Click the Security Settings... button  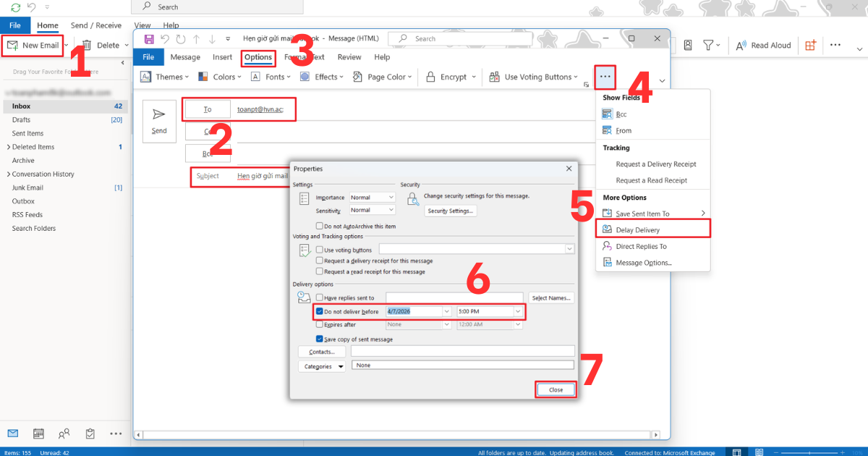pos(451,211)
